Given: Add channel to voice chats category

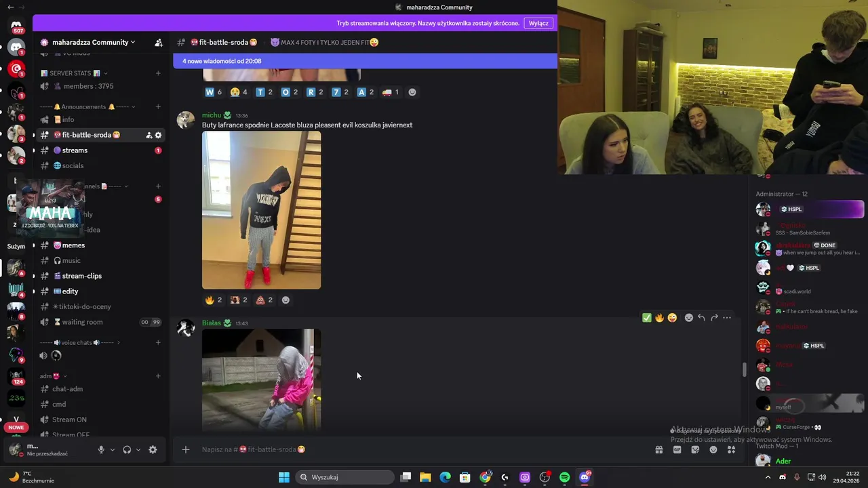Looking at the screenshot, I should [x=158, y=342].
